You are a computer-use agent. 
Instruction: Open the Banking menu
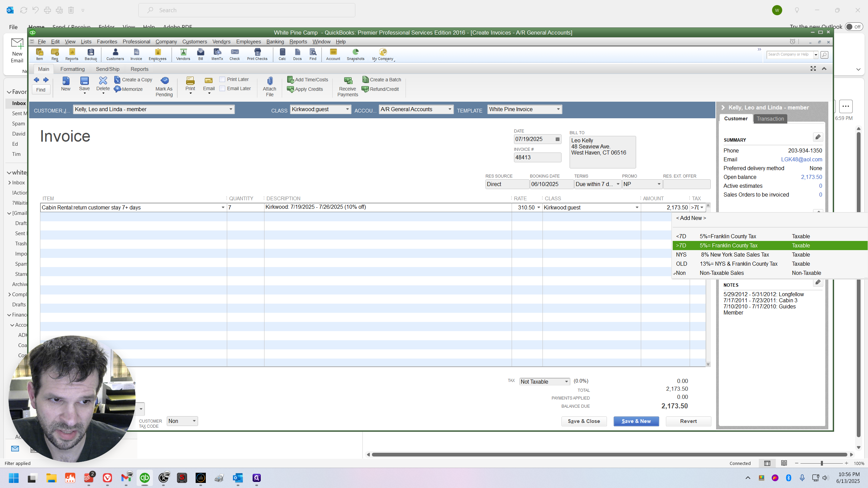click(275, 42)
